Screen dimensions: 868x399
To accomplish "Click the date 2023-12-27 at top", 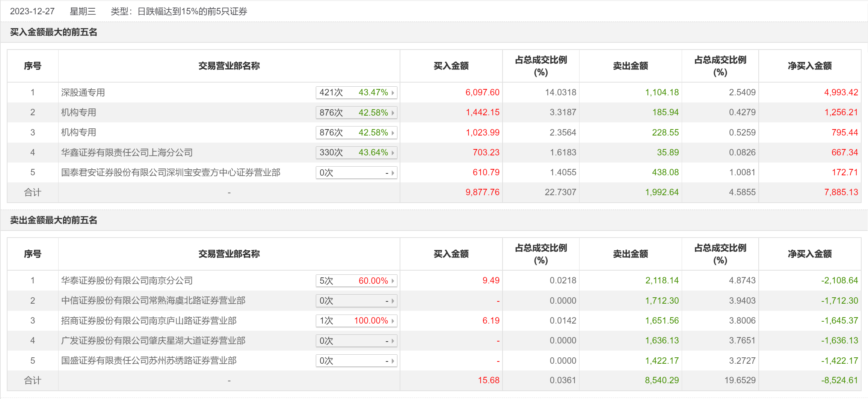I will pyautogui.click(x=32, y=12).
